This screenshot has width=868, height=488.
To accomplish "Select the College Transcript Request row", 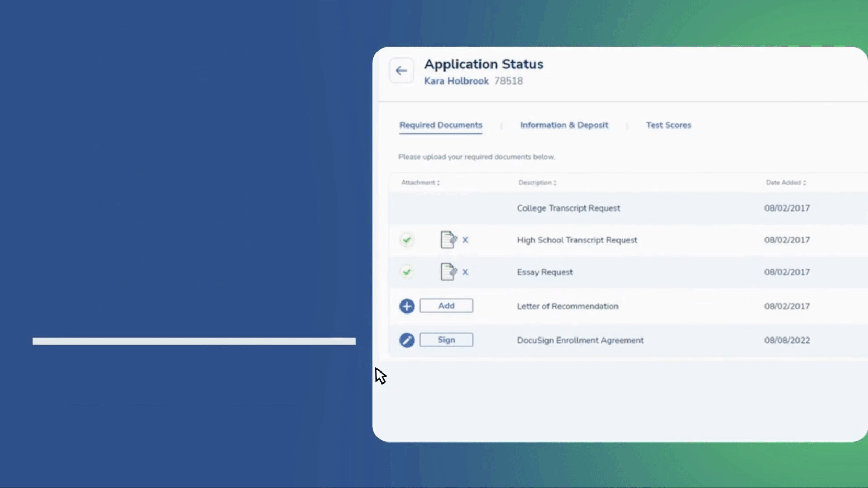I will [x=568, y=208].
